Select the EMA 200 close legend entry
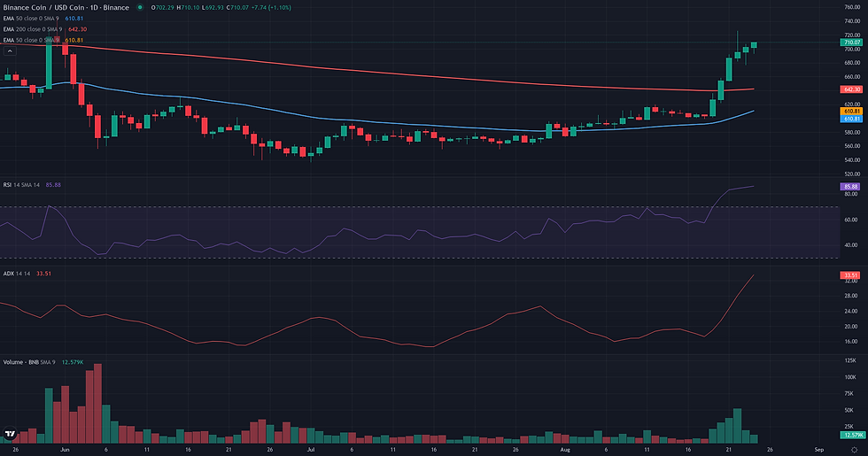 pyautogui.click(x=45, y=29)
